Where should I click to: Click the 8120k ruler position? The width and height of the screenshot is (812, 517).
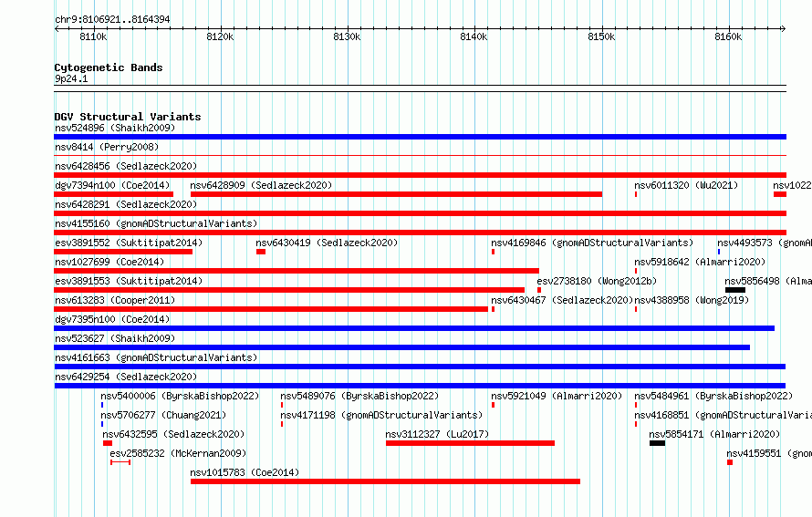tap(220, 36)
